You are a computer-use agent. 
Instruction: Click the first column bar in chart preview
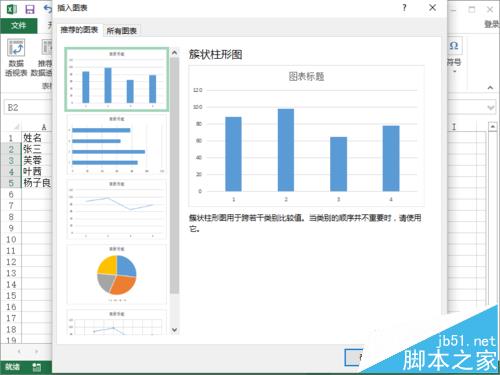click(x=233, y=154)
